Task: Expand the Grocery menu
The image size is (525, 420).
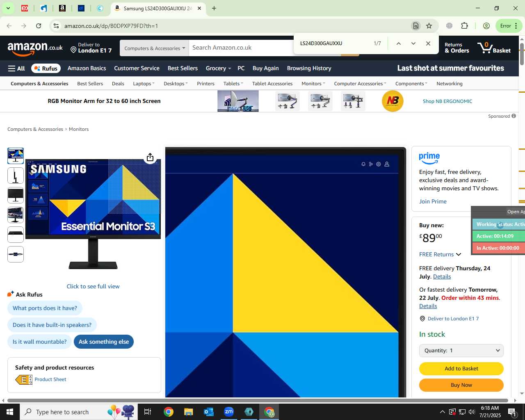Action: click(218, 68)
